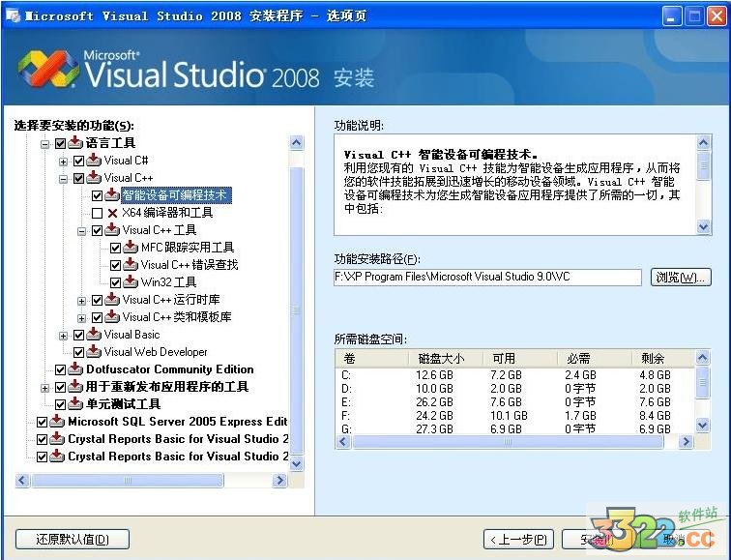Click install icon beside Microsoft SQL Server 2005
The image size is (731, 560).
pyautogui.click(x=57, y=422)
